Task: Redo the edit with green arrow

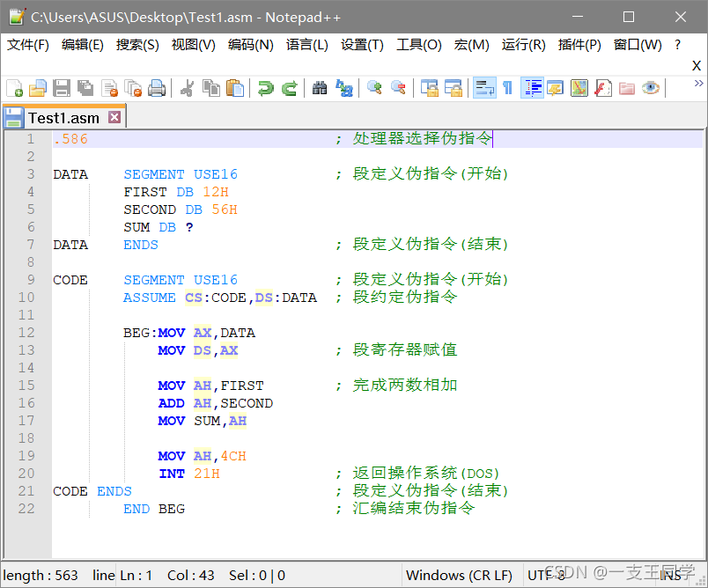Action: pyautogui.click(x=290, y=88)
